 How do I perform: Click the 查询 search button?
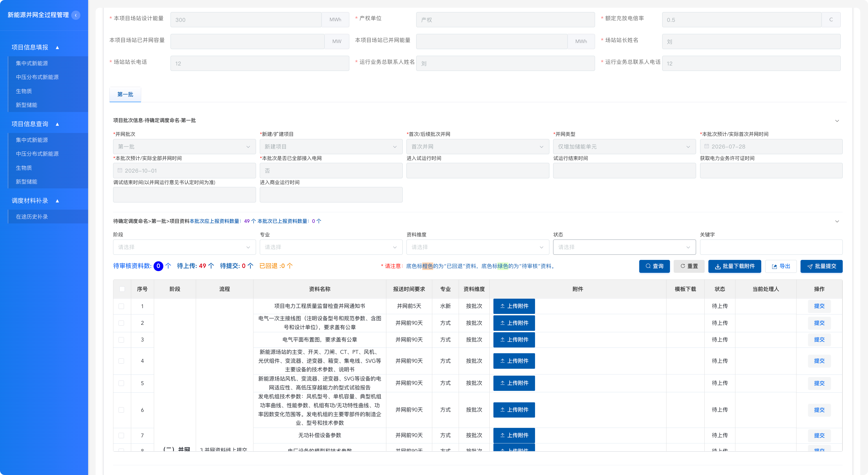pos(654,266)
